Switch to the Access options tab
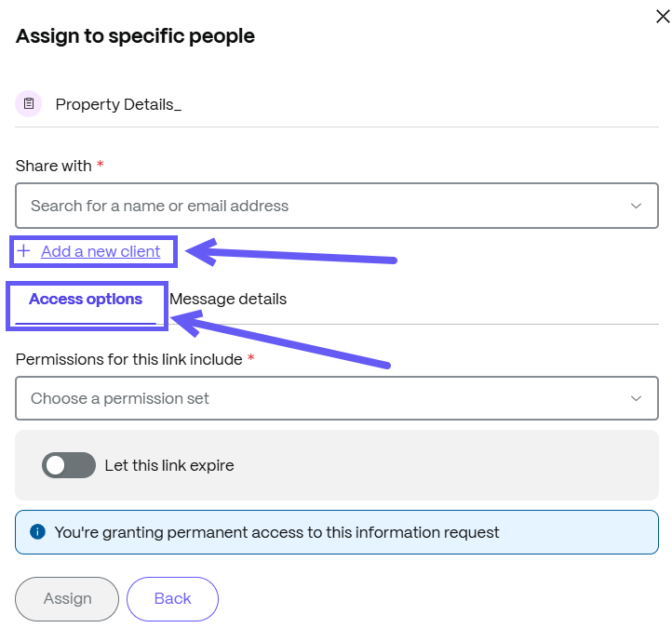This screenshot has height=628, width=672. [x=86, y=300]
